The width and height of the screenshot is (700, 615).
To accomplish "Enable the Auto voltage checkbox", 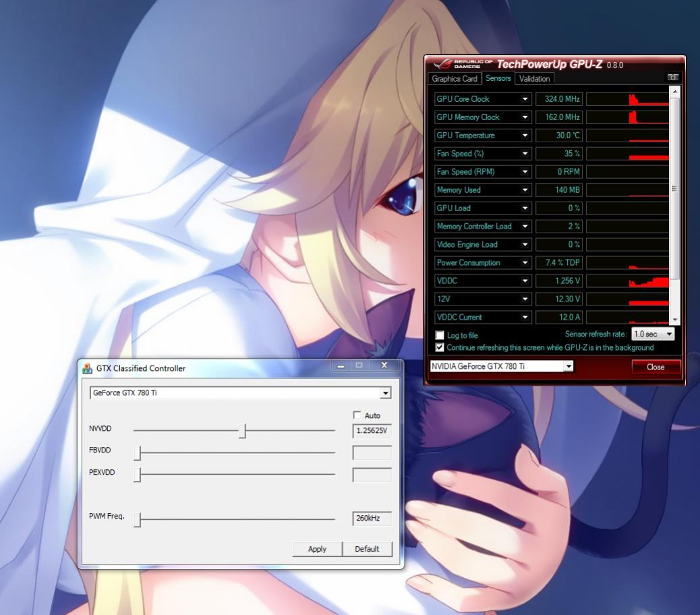I will [x=357, y=415].
